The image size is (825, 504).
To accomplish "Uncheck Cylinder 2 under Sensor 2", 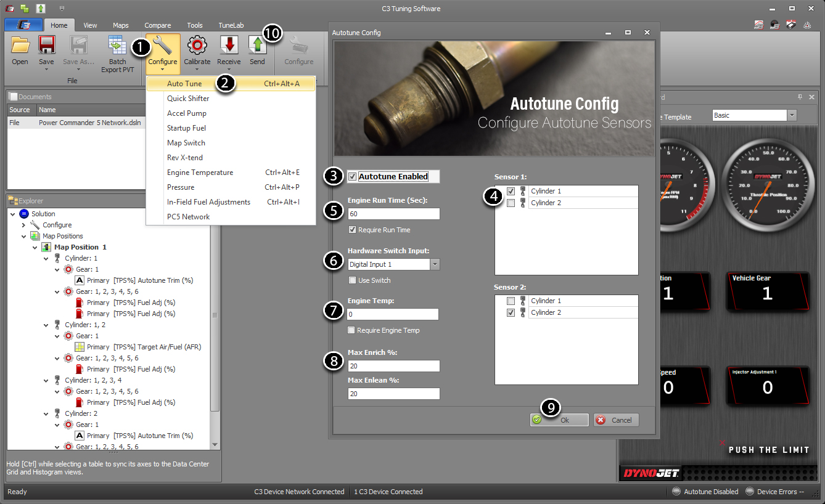I will click(x=511, y=312).
